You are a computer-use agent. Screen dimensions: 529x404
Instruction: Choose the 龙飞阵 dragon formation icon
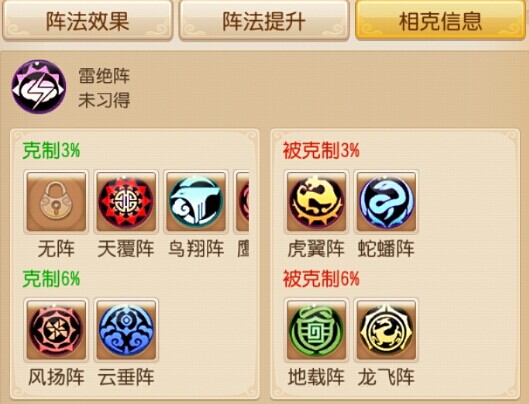(x=386, y=330)
